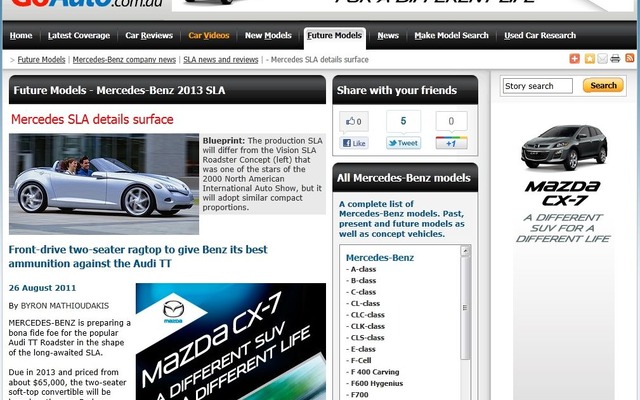Select E-class in the model list
Screen dimensions: 640x400
click(363, 349)
